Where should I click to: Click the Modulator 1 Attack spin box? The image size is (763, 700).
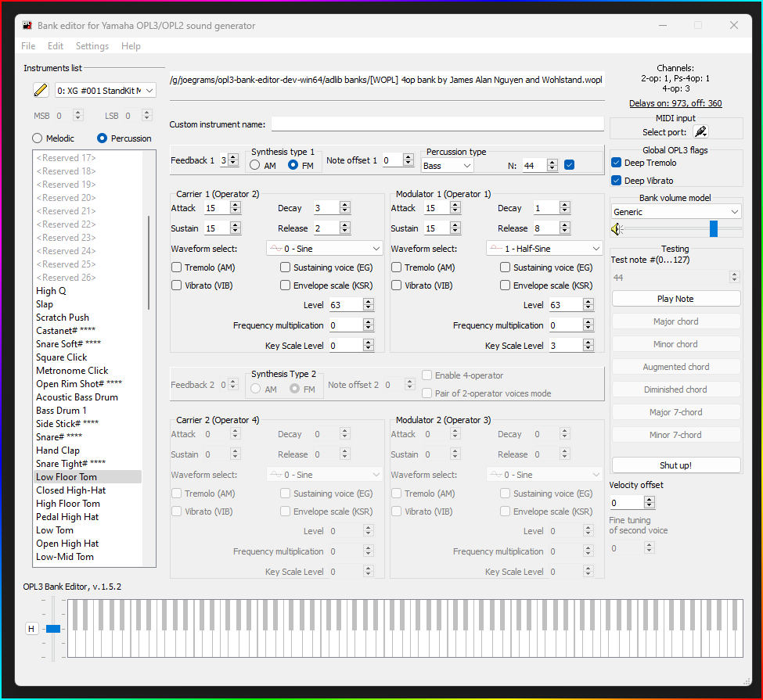point(442,208)
